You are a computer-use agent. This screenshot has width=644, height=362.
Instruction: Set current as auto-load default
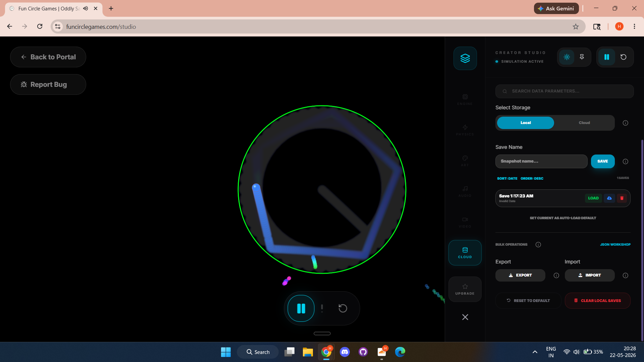pos(563,218)
